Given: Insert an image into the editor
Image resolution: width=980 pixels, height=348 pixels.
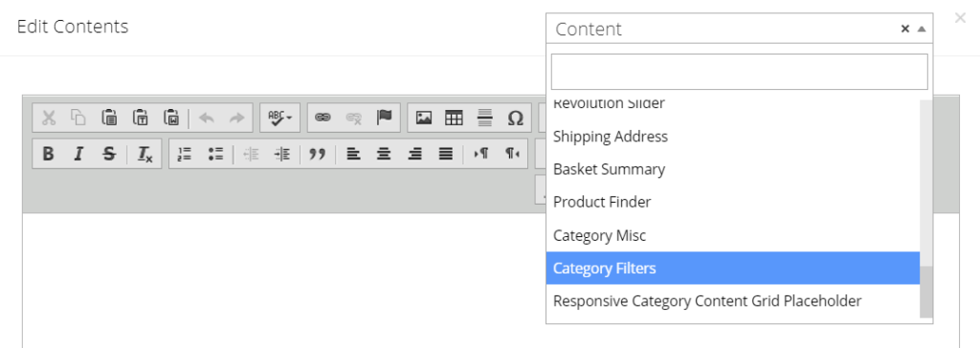Looking at the screenshot, I should click(x=424, y=118).
